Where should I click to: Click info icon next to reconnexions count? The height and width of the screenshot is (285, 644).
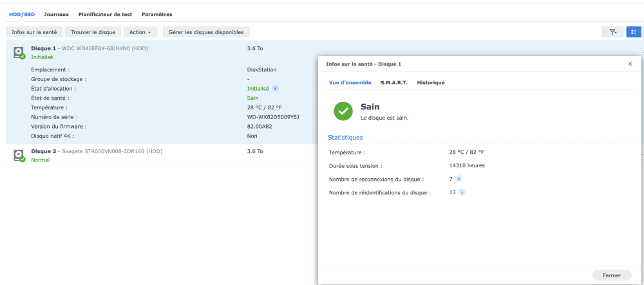click(459, 179)
